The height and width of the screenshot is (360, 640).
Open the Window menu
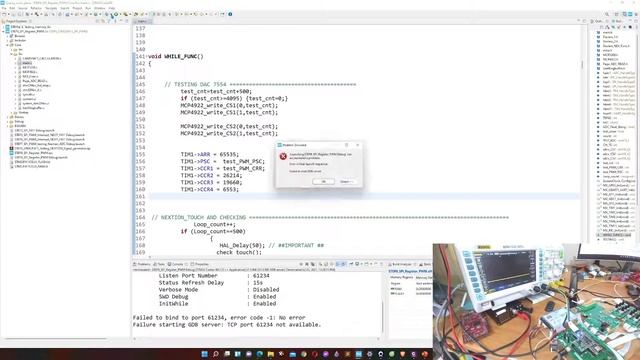point(100,8)
